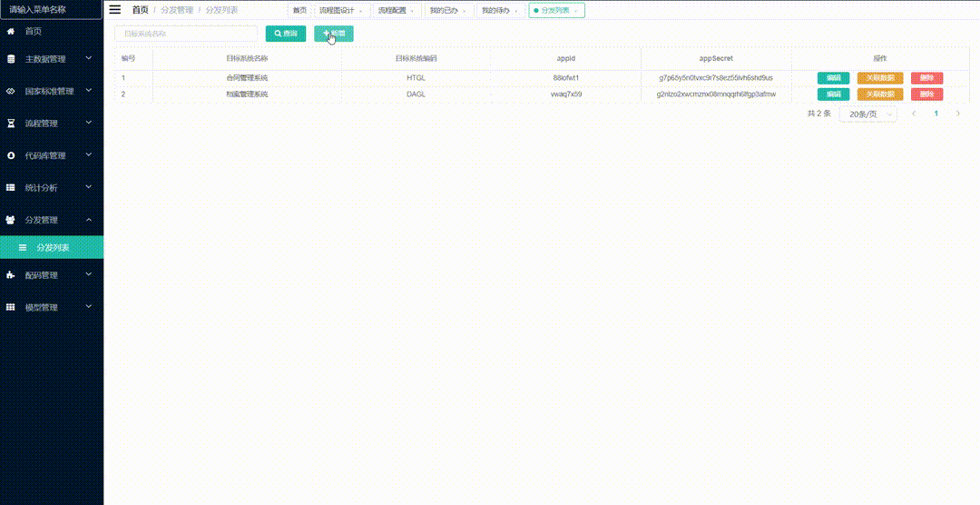
Task: Collapse the 分发管理 menu chevron
Action: coord(89,220)
